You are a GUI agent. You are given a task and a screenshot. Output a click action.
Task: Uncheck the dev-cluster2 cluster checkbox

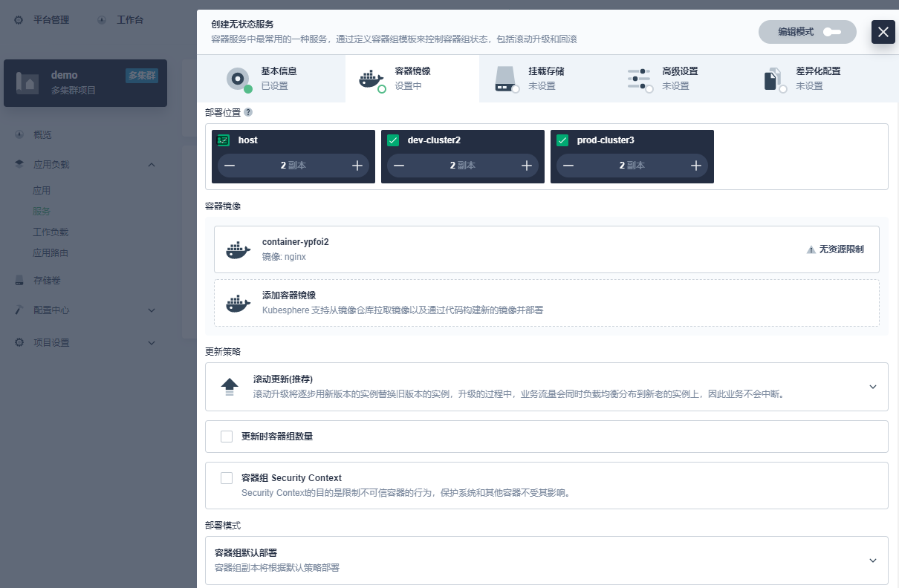(x=393, y=140)
